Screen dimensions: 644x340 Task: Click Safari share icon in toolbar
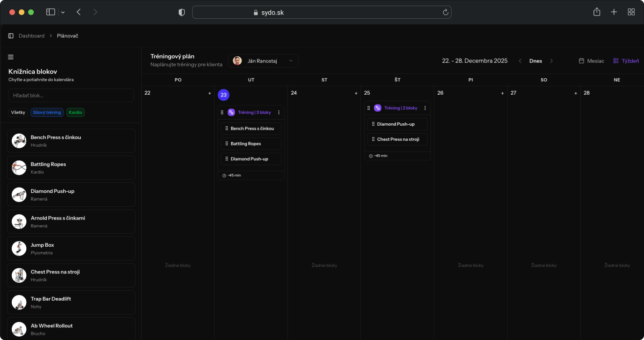pyautogui.click(x=597, y=12)
